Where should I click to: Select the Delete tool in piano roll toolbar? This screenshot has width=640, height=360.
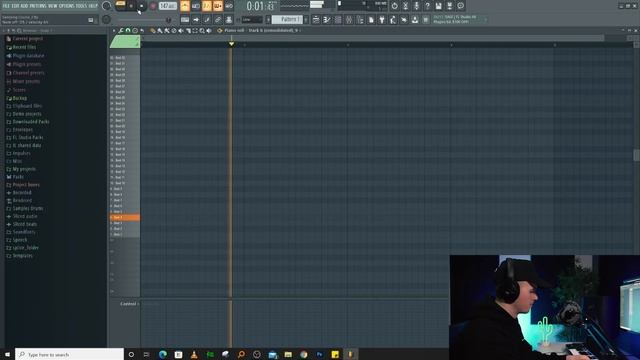(x=174, y=31)
